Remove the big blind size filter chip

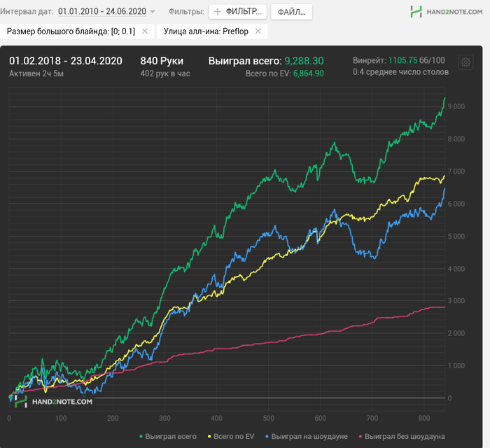pos(145,31)
